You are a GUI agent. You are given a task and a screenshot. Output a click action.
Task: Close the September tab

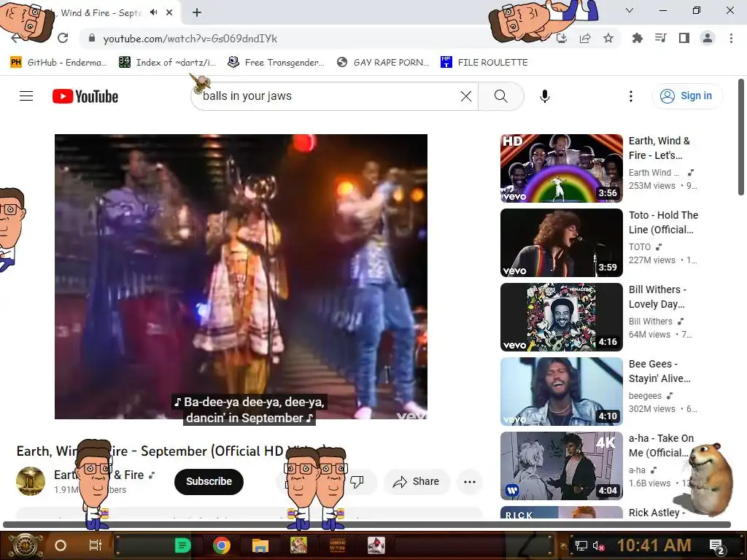(x=169, y=12)
